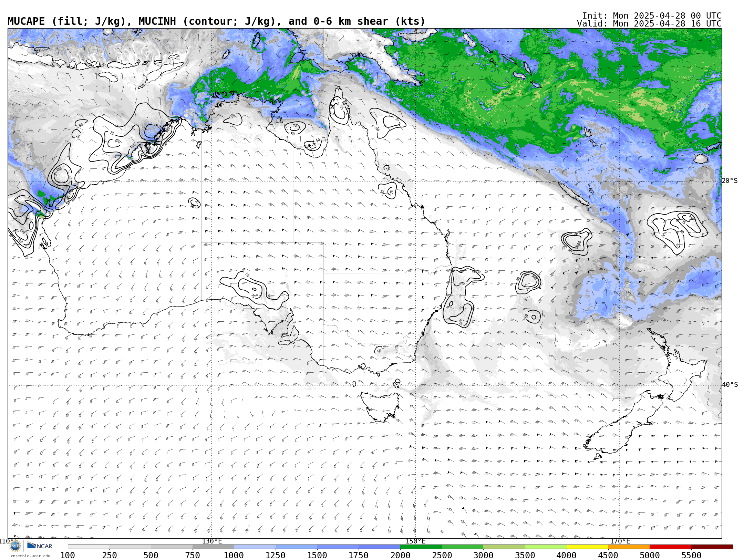The height and width of the screenshot is (560, 744).
Task: Click the NCAR logo
Action: point(40,546)
